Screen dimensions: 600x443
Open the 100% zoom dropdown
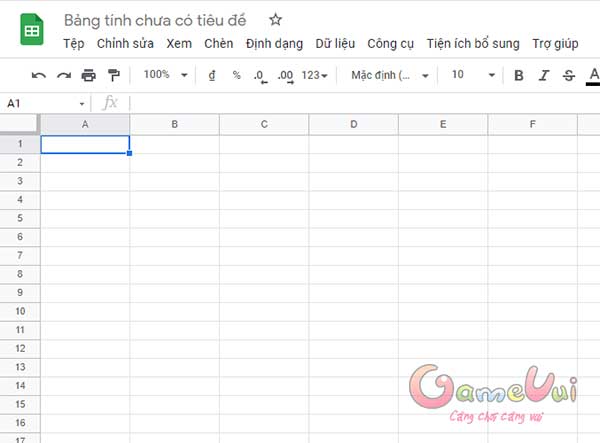point(165,75)
